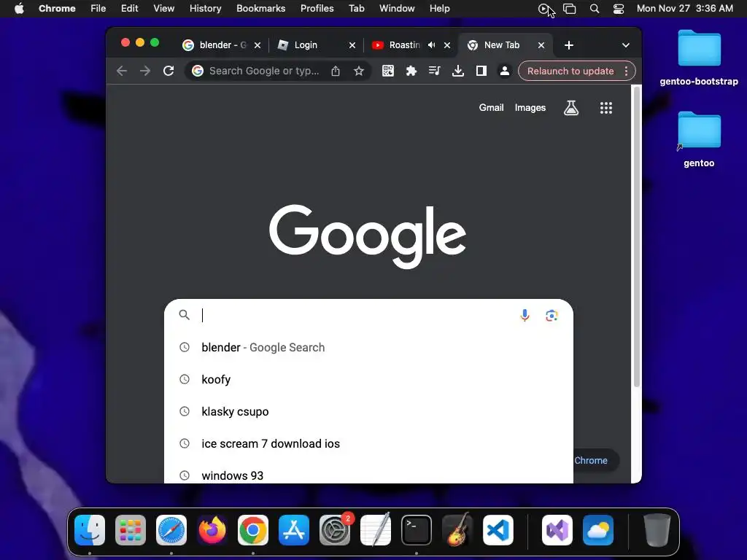Viewport: 747px width, 560px height.
Task: Click the page vertical scrollbar
Action: [x=636, y=237]
